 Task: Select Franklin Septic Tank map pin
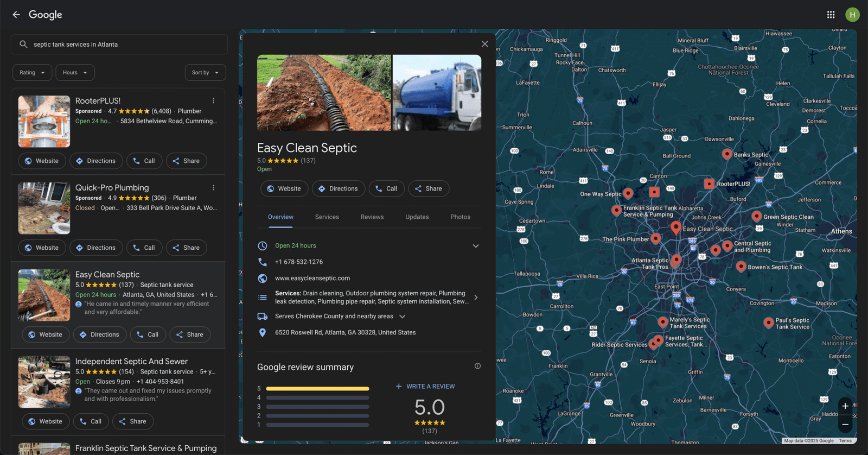pyautogui.click(x=616, y=210)
